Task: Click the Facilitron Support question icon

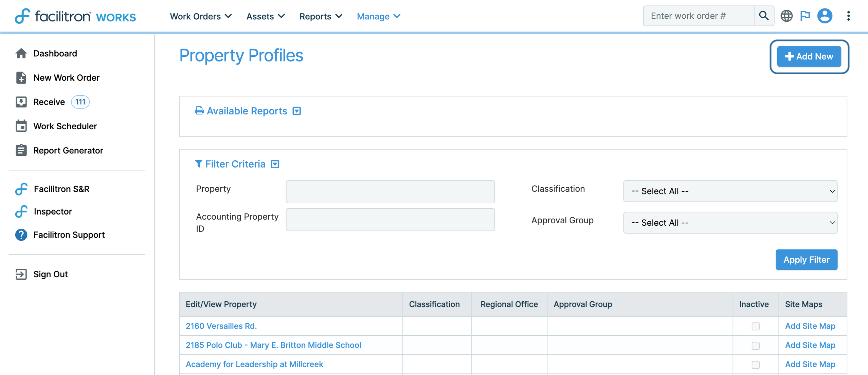Action: pyautogui.click(x=21, y=235)
